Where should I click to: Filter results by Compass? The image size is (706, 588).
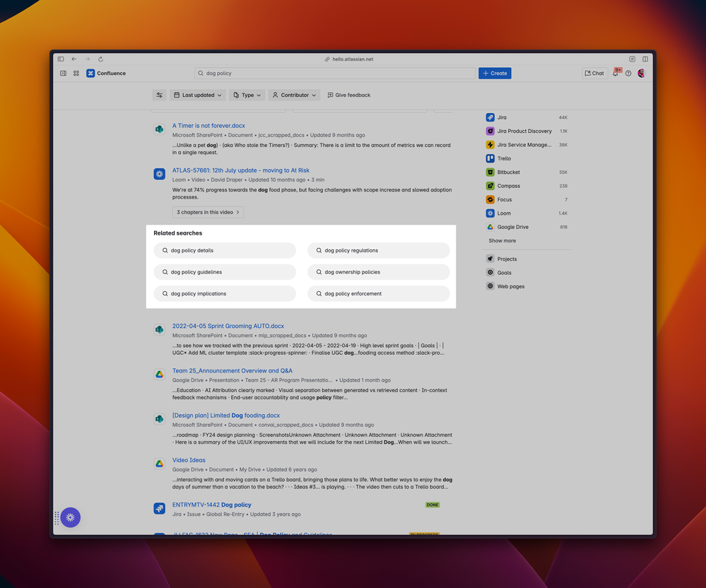526,186
